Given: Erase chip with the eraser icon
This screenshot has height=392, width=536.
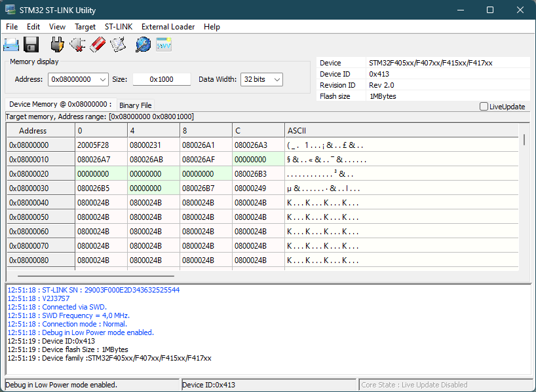Looking at the screenshot, I should tap(97, 44).
